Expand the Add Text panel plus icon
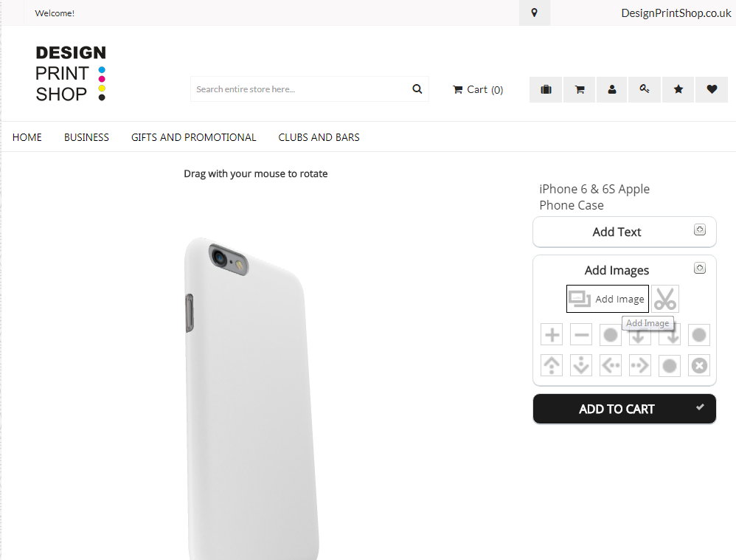This screenshot has width=736, height=560. [x=699, y=229]
